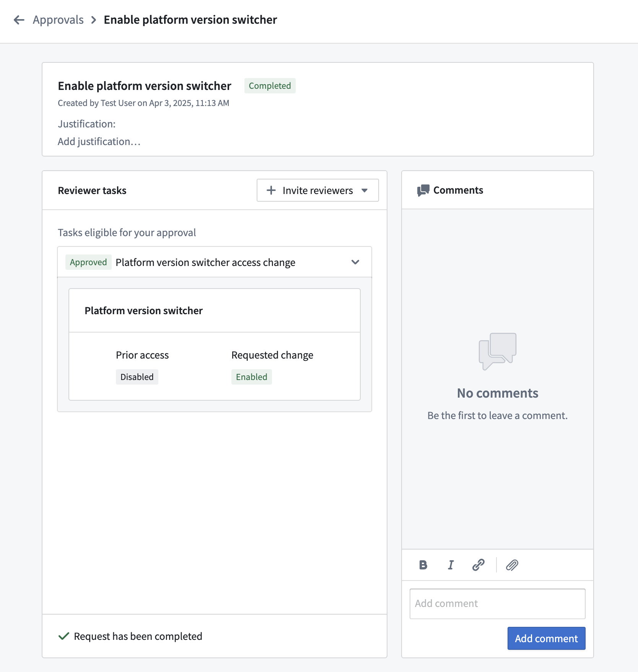This screenshot has height=672, width=638.
Task: Select the Enabled requested change tag
Action: (x=251, y=377)
